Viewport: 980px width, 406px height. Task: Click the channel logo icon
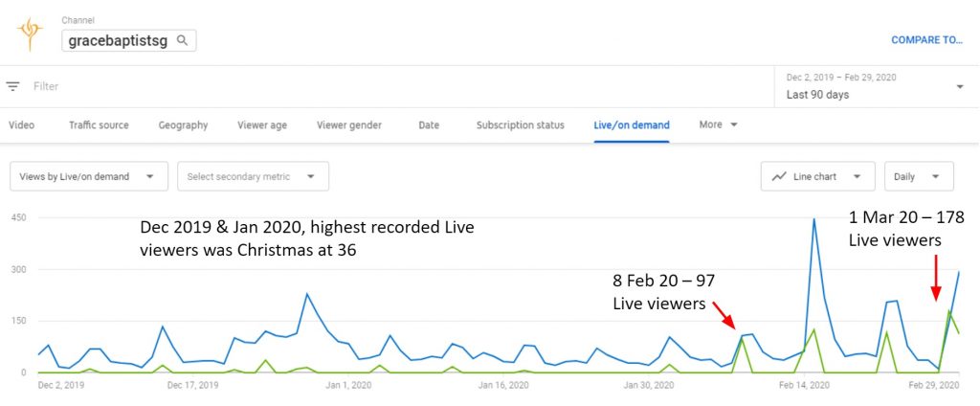tap(30, 35)
